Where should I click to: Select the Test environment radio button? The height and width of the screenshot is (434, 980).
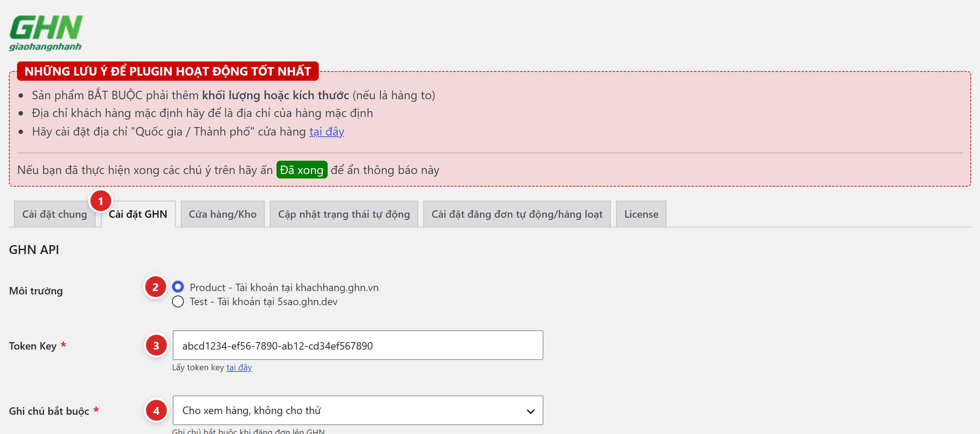178,301
